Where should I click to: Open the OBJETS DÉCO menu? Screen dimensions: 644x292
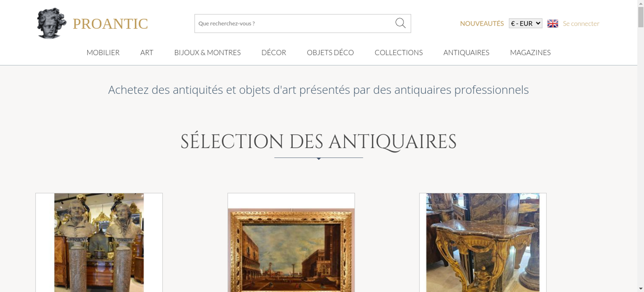tap(330, 52)
